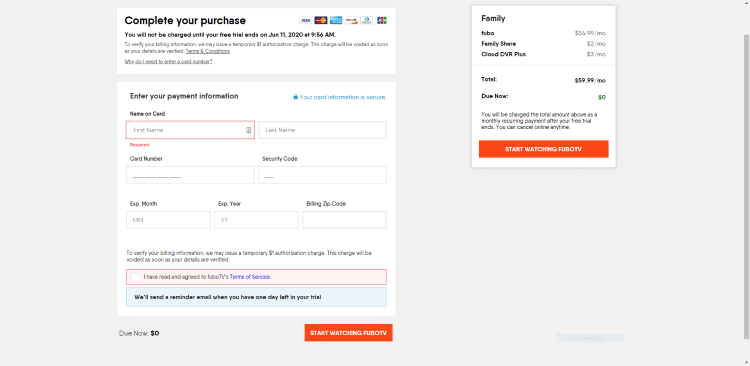Click the Billing Zip Code field

tap(344, 220)
